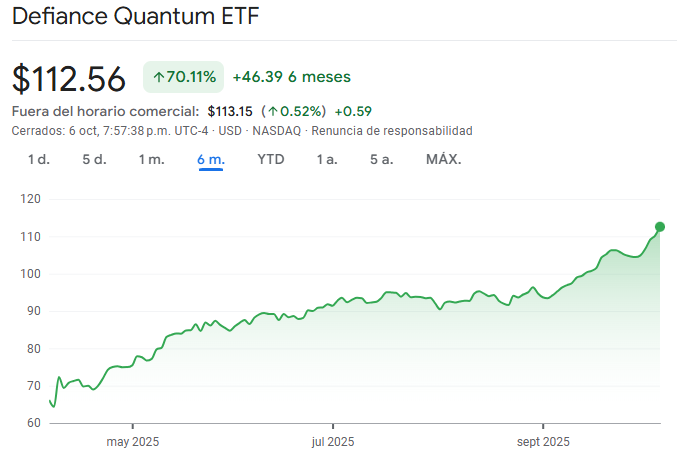Image resolution: width=677 pixels, height=452 pixels.
Task: Choose the 1 m. chart range
Action: point(151,159)
